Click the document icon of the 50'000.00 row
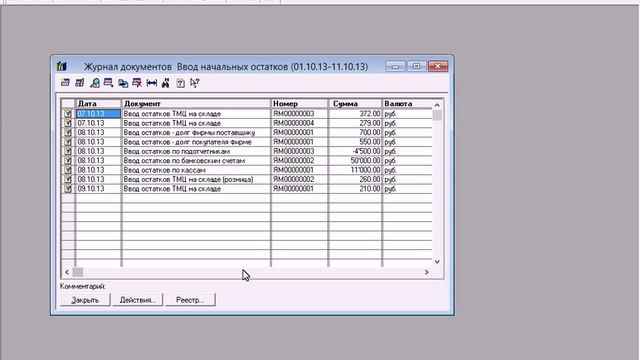 coord(68,161)
